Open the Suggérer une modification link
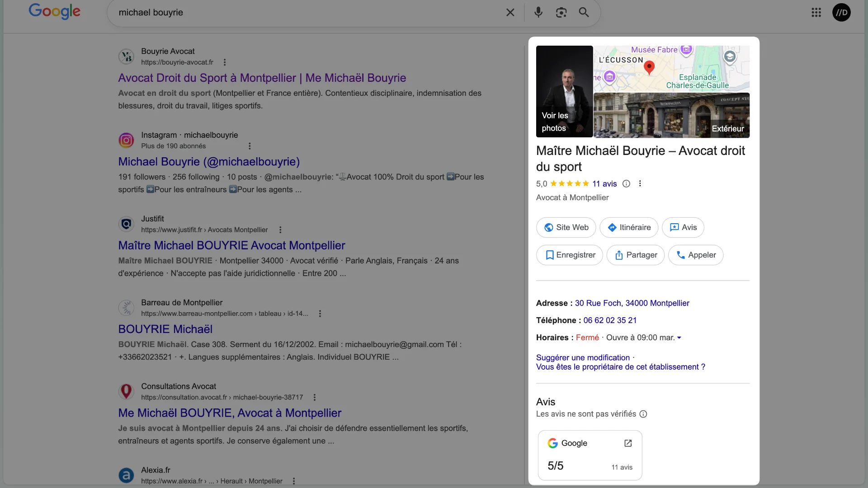Image resolution: width=868 pixels, height=488 pixels. 582,357
